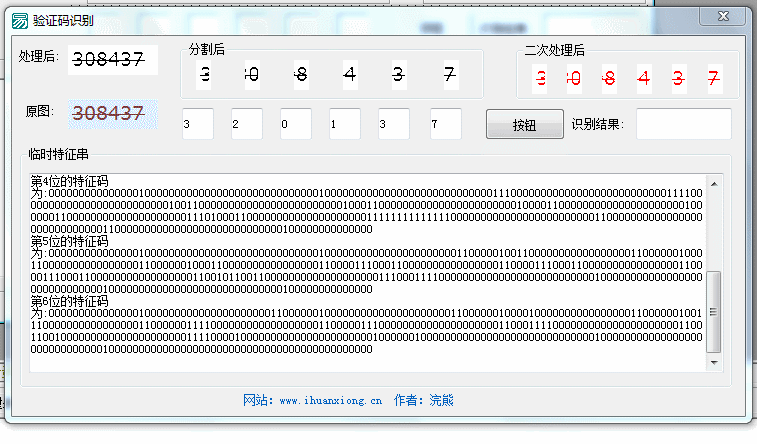Click the segmented digit 8 image
This screenshot has width=757, height=444.
click(x=301, y=75)
